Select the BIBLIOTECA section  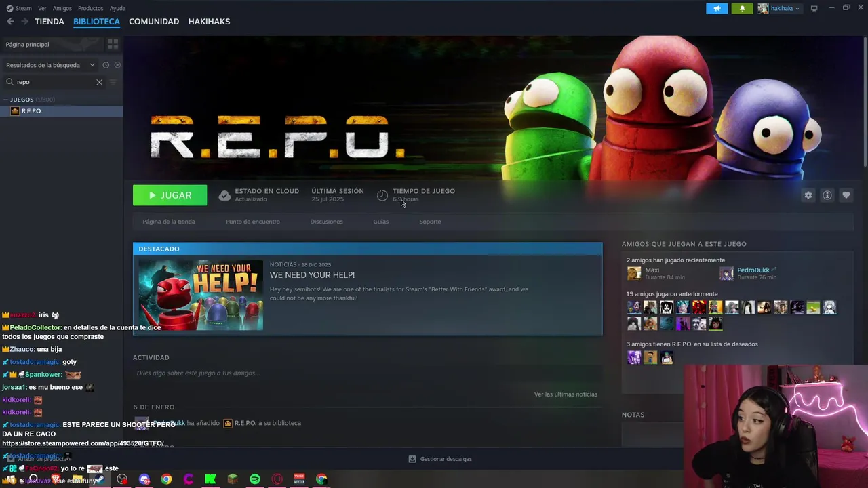(96, 22)
